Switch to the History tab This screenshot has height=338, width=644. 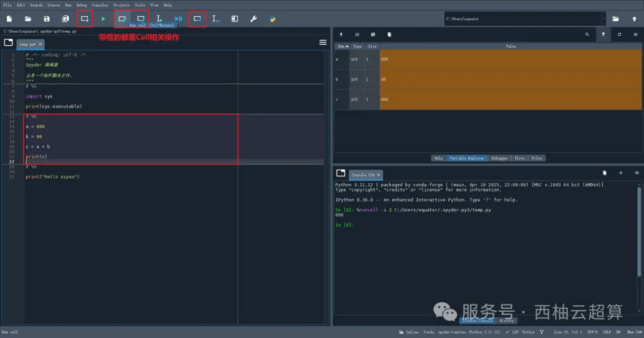506,321
